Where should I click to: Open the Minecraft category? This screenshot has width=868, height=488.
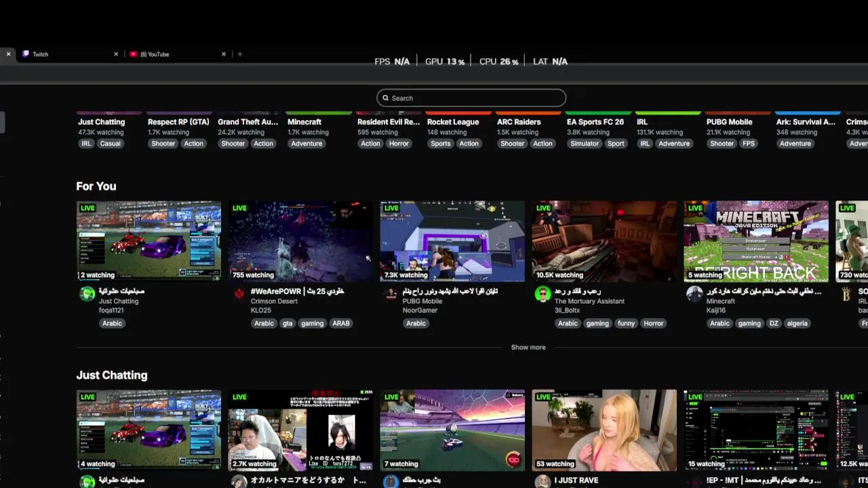[x=304, y=122]
